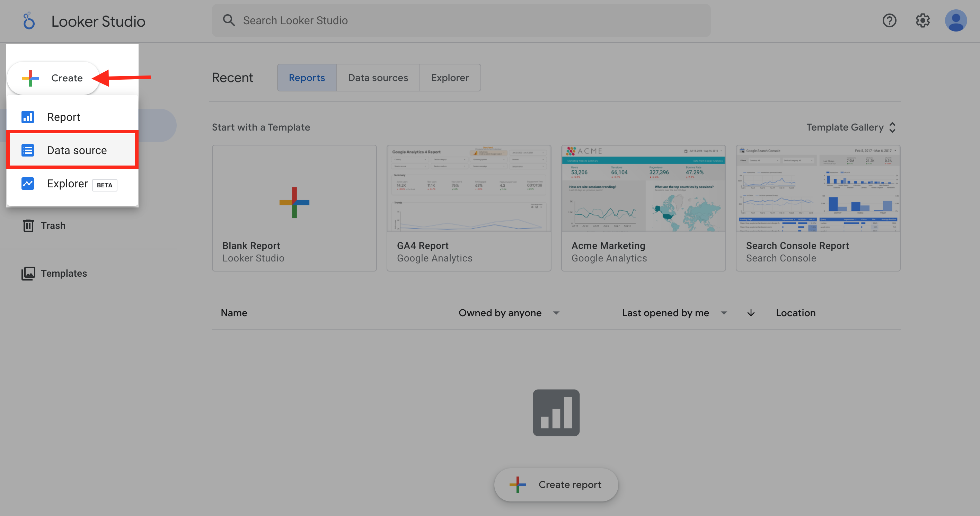Click the Create button
This screenshot has height=516, width=980.
point(53,78)
